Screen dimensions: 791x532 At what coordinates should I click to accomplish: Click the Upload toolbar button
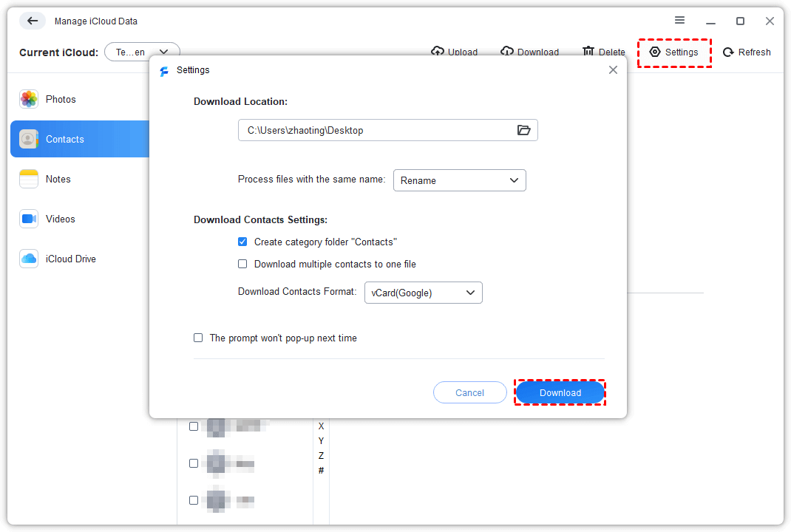point(454,52)
